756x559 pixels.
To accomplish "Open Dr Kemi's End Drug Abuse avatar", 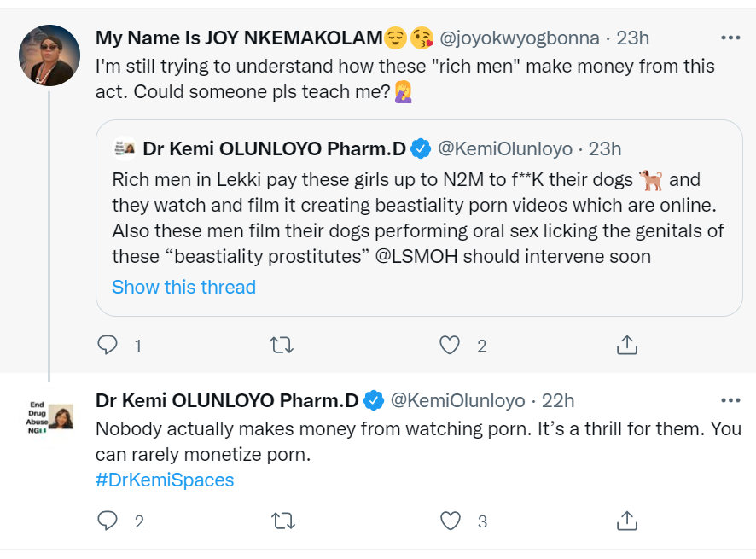I will [x=49, y=417].
